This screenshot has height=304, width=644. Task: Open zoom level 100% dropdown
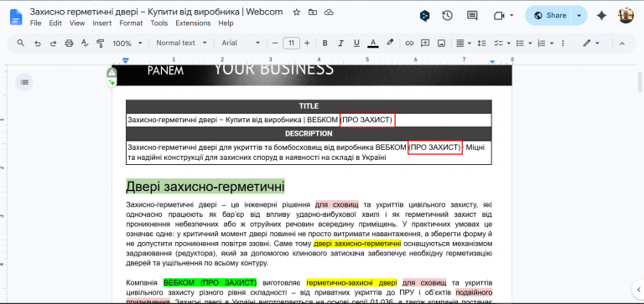coord(127,43)
